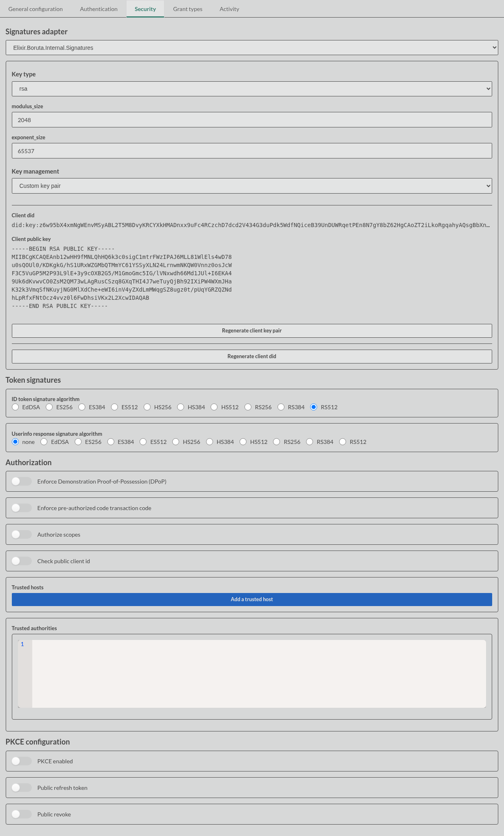
Task: Select RS512 for Userinfo response signature
Action: 343,442
